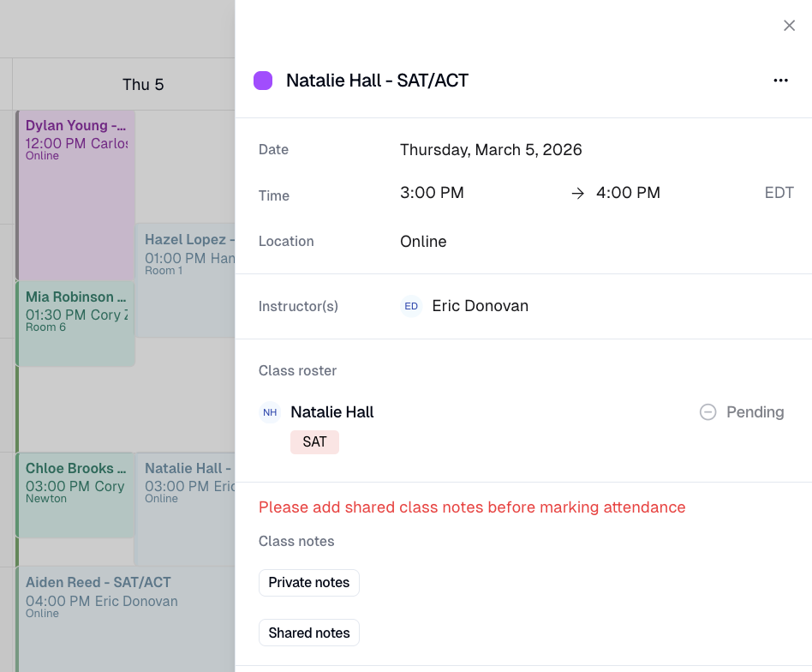Open Shared notes
Screen dimensions: 812x672
coord(309,633)
